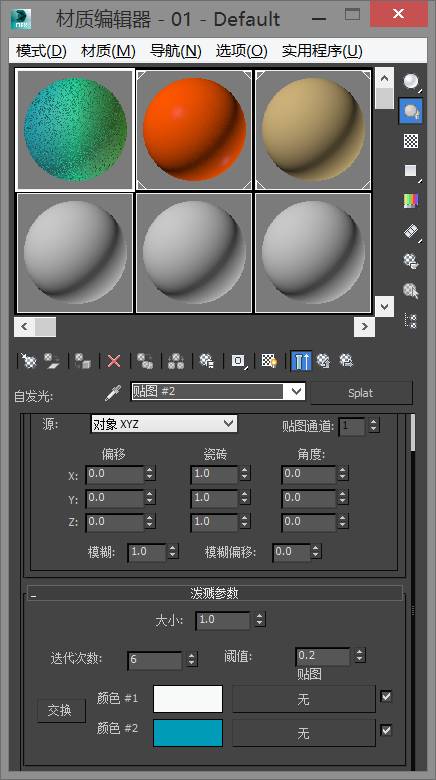
Task: Click Go Forward to Sibling icon
Action: 346,361
